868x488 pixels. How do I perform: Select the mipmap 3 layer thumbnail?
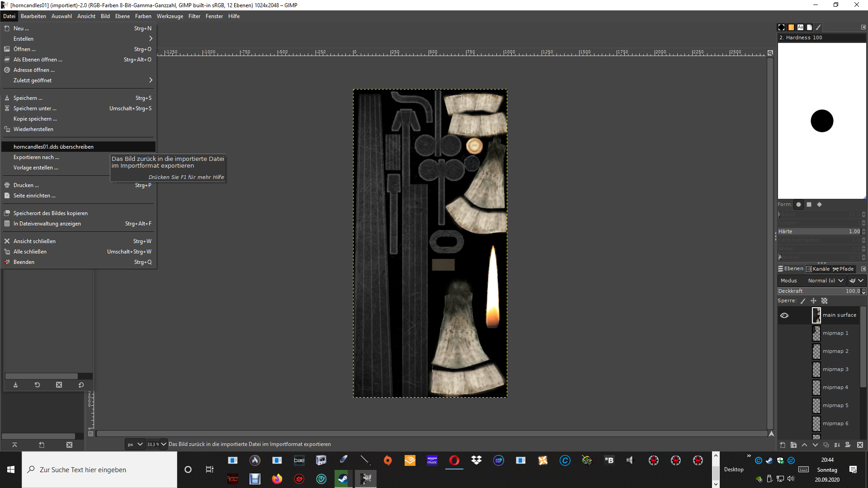coord(816,370)
